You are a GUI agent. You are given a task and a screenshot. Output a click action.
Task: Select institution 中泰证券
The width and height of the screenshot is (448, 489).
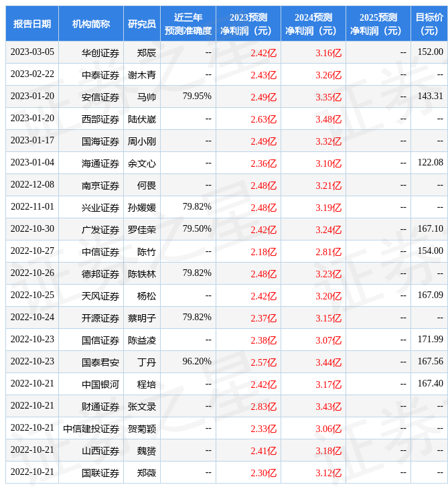tap(100, 75)
